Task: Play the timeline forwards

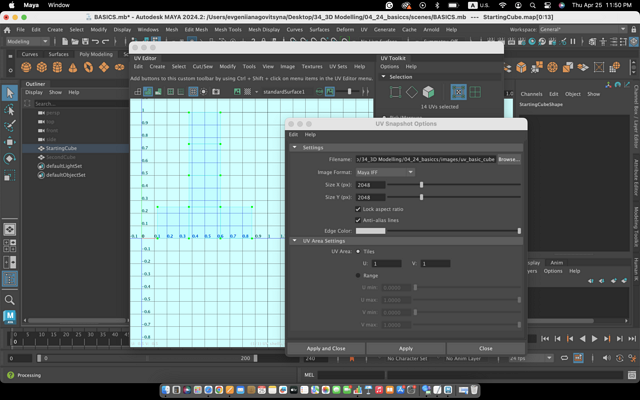Action: click(x=595, y=338)
